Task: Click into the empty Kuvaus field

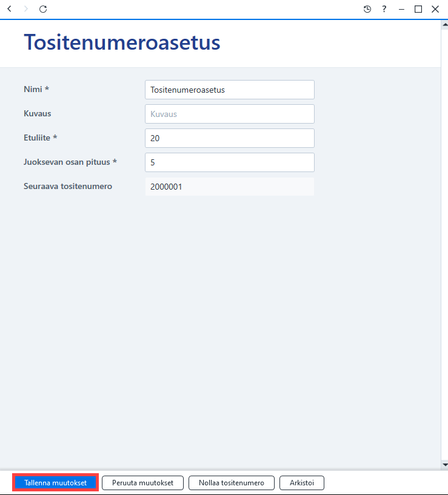Action: [x=230, y=114]
